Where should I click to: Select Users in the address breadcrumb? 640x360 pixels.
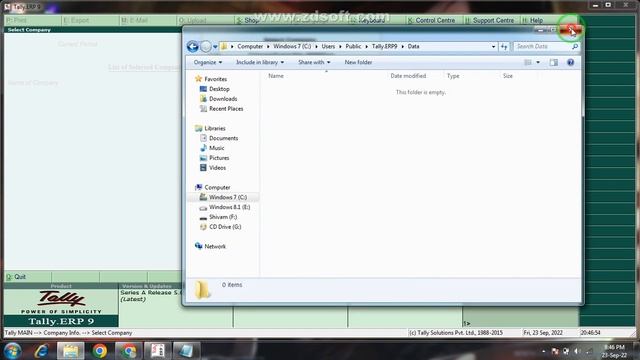pyautogui.click(x=328, y=47)
